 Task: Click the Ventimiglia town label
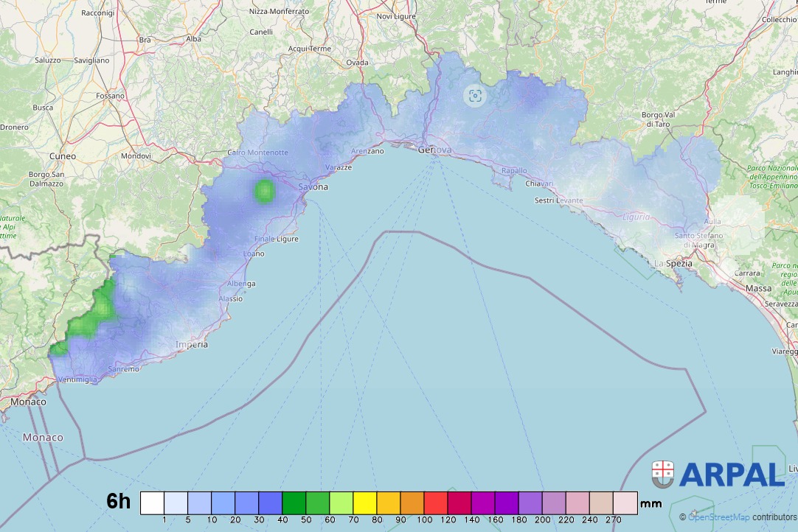click(77, 379)
